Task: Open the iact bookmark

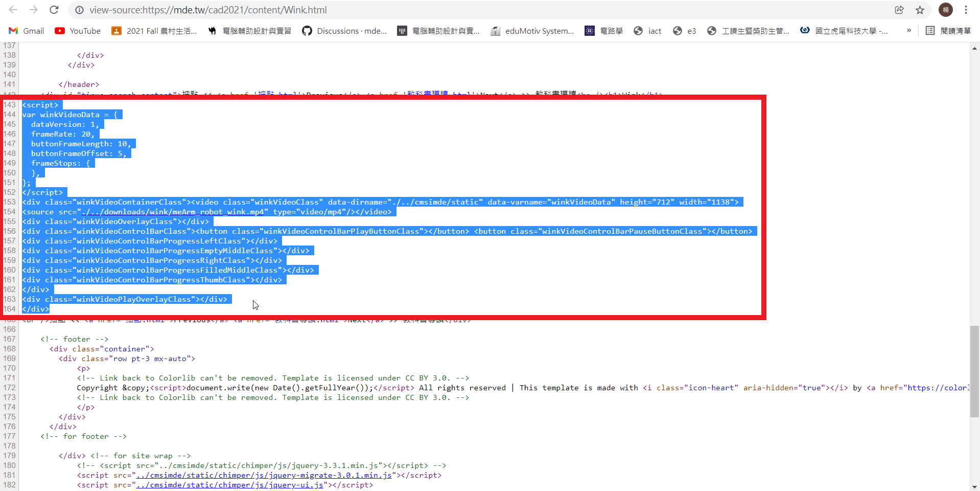Action: [x=647, y=31]
